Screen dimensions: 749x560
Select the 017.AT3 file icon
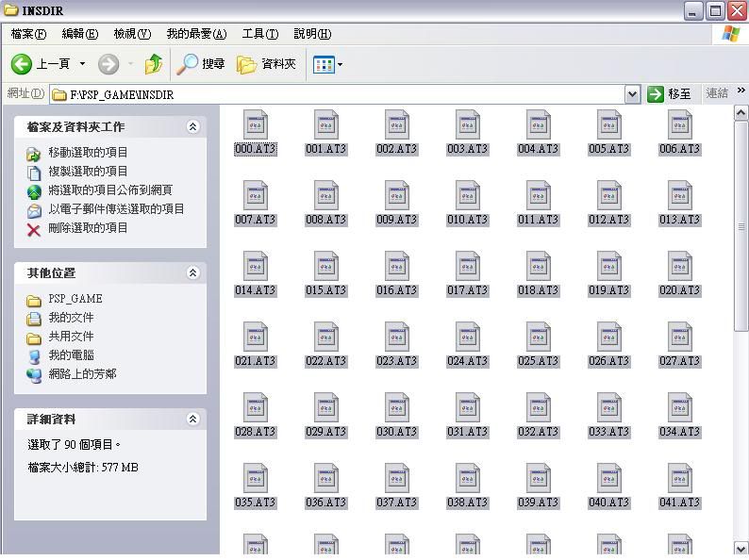[468, 267]
